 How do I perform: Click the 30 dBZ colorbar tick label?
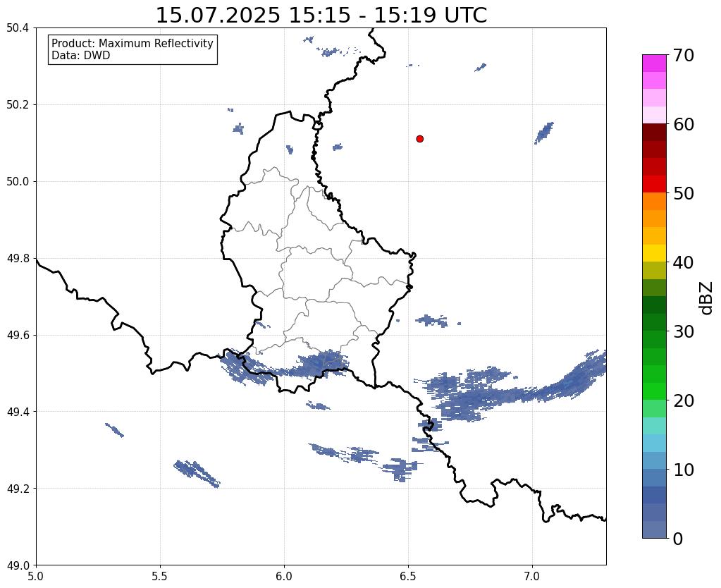684,331
